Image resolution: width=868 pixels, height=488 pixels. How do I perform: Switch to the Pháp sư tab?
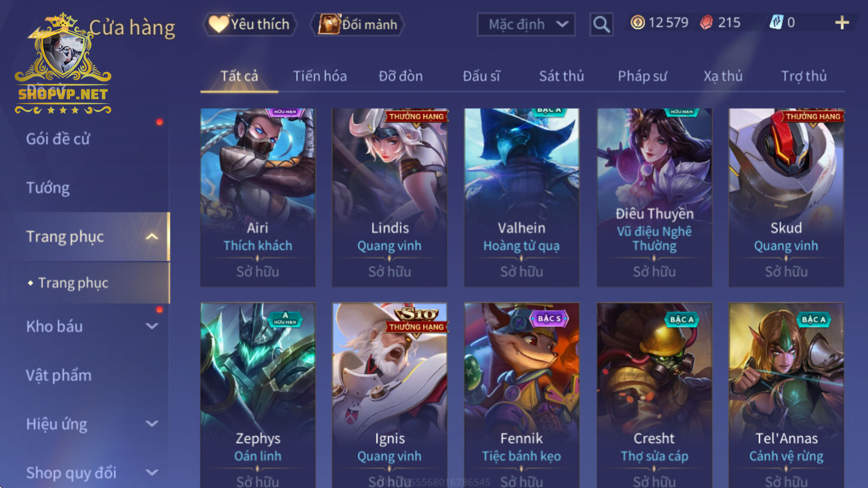(642, 76)
